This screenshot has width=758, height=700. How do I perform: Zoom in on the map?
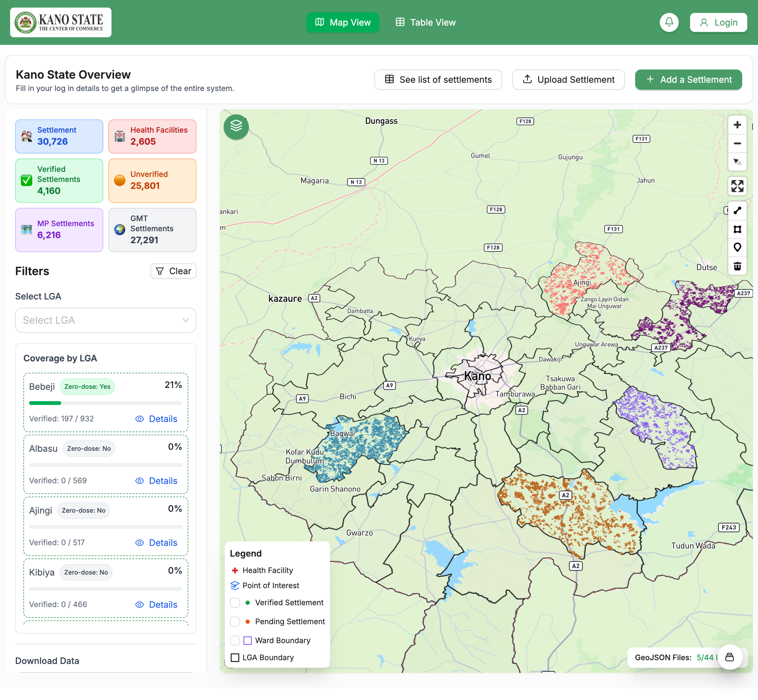(x=737, y=125)
